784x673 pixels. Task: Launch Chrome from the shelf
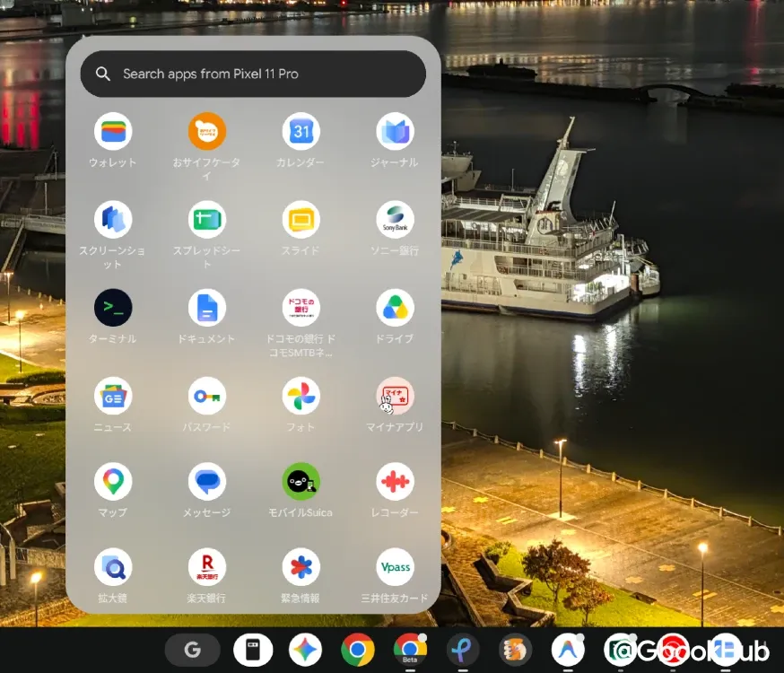(x=358, y=650)
